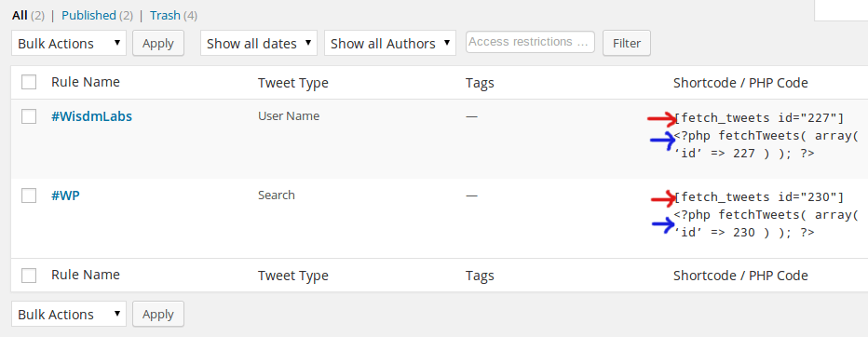Select the PHP fetchTweets code for id 227
This screenshot has height=337, width=868.
(x=766, y=144)
